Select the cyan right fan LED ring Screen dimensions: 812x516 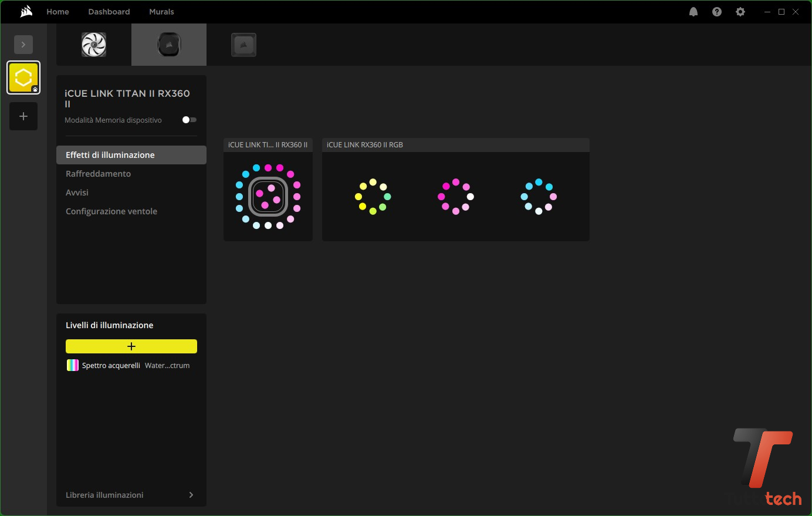(x=539, y=197)
